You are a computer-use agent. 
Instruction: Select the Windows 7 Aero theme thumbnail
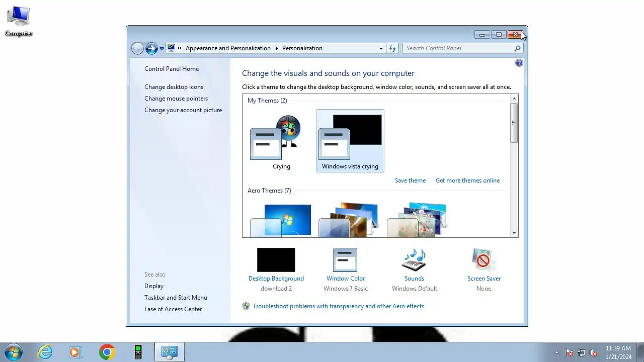point(281,220)
